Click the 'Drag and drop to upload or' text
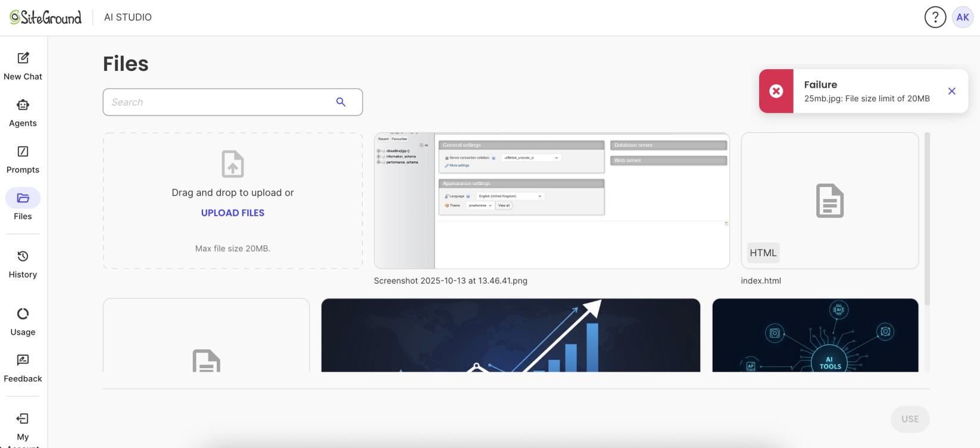980x448 pixels. pos(233,192)
